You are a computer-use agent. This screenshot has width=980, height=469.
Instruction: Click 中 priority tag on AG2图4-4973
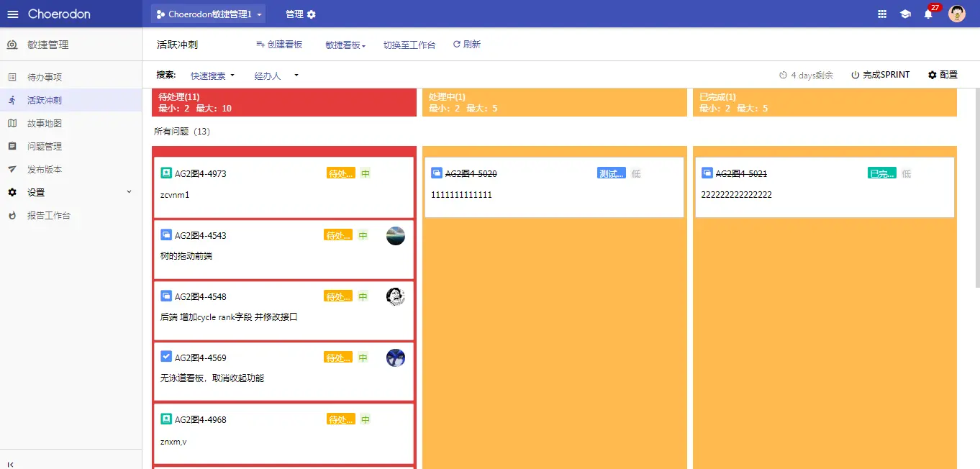click(x=366, y=173)
